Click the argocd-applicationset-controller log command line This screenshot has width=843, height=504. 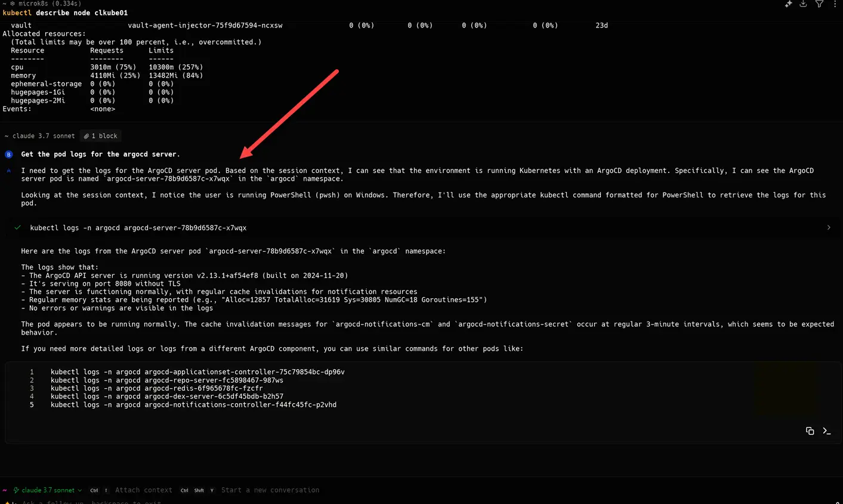click(197, 372)
